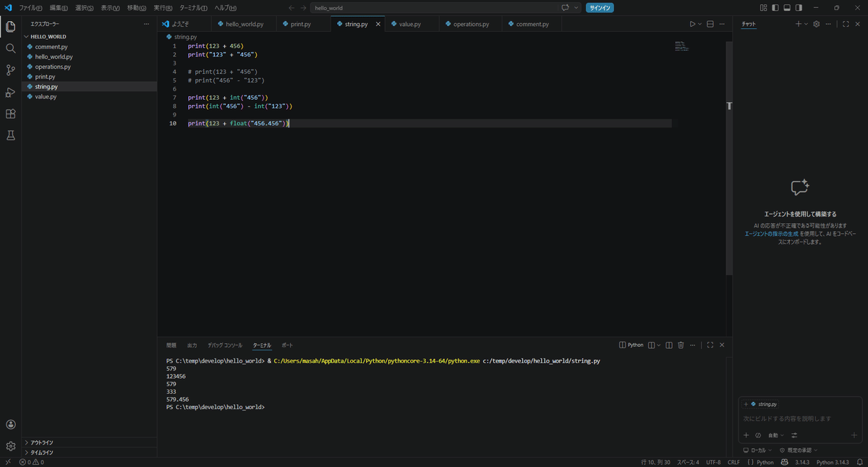Open the 既定の承認 approval dropdown
The width and height of the screenshot is (868, 467).
pos(799,450)
